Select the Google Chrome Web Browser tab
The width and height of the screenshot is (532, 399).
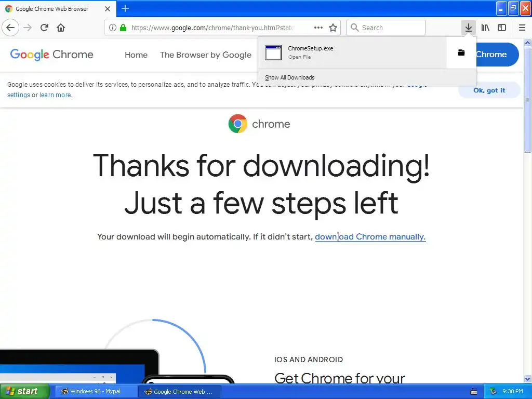click(x=58, y=9)
